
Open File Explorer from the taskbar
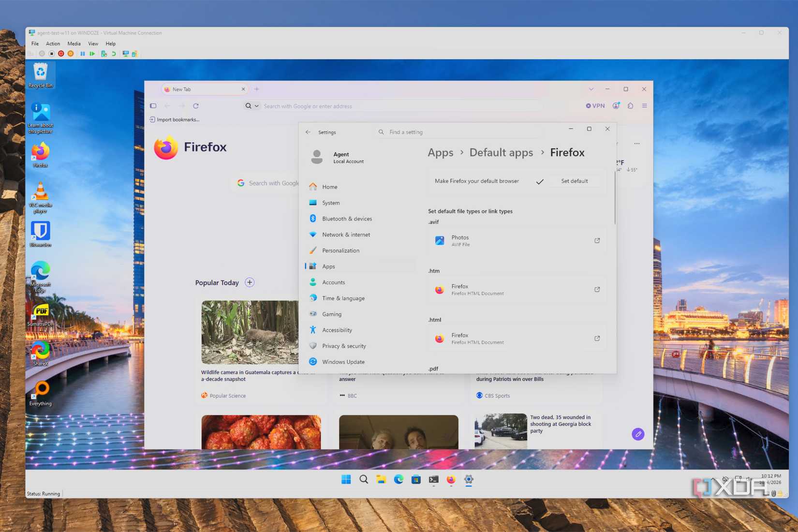381,479
